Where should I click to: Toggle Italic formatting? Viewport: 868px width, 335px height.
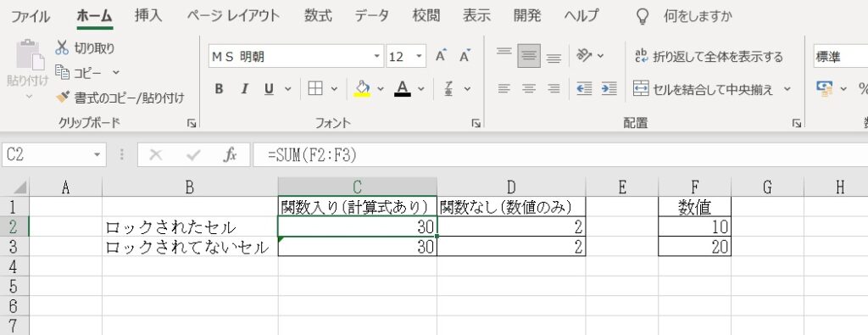(x=244, y=88)
